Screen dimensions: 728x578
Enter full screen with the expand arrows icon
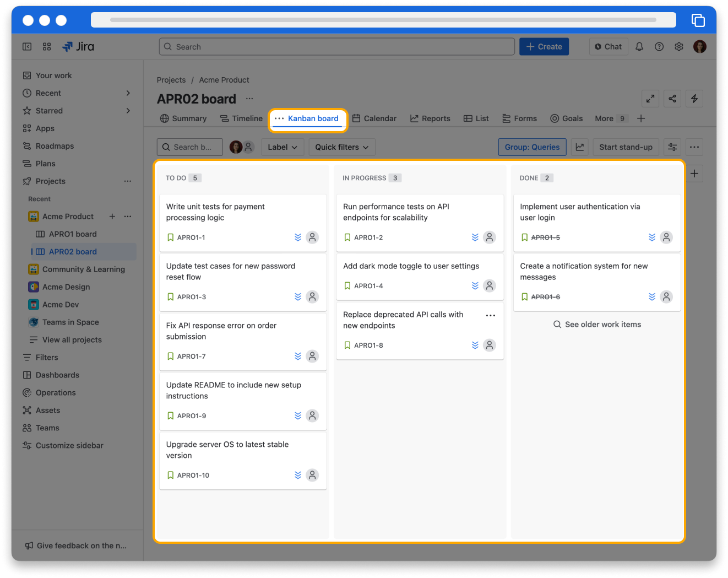coord(650,99)
